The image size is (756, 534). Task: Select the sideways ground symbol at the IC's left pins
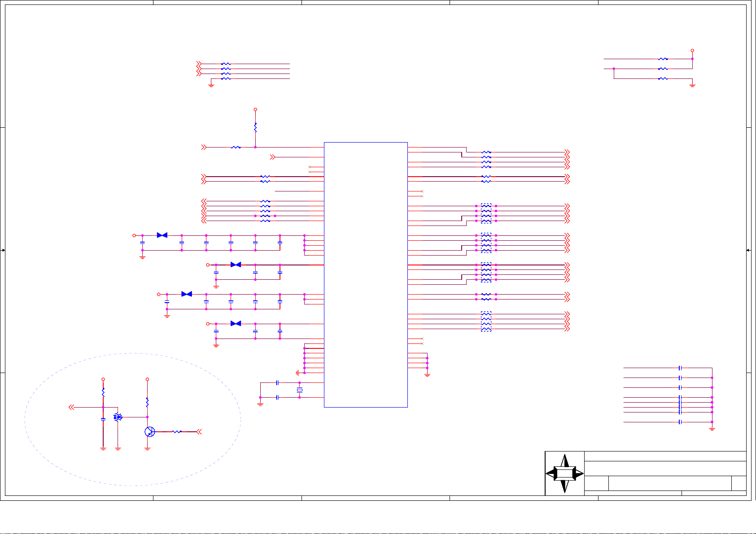tap(297, 373)
